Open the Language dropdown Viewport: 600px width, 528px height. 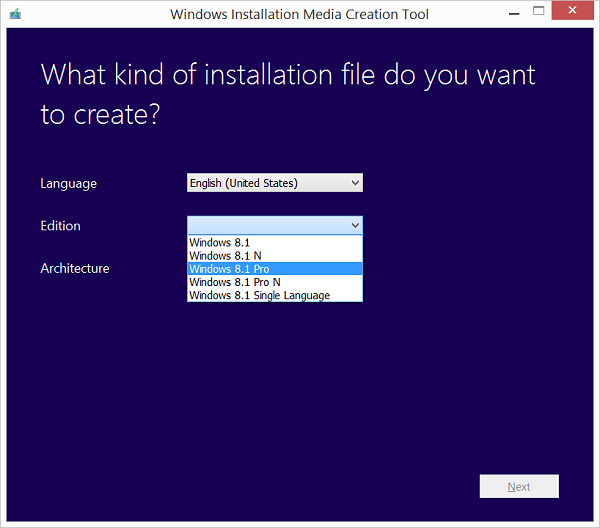tap(275, 183)
